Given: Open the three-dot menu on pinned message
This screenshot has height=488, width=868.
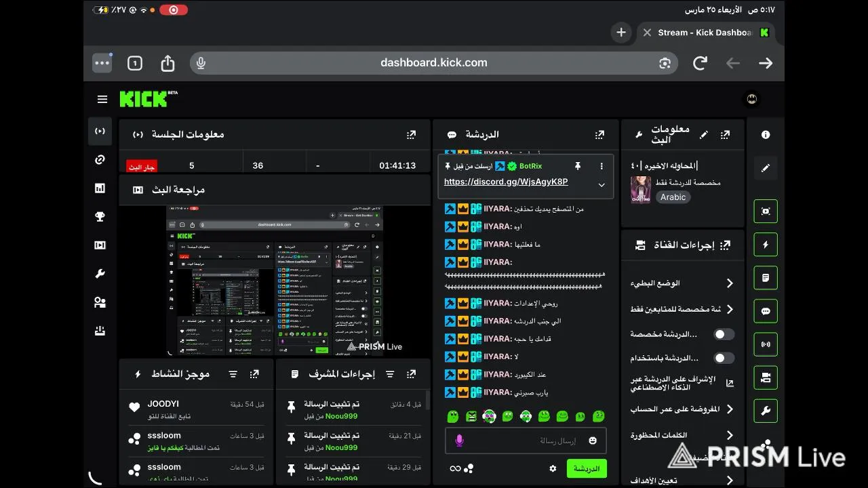Looking at the screenshot, I should (601, 166).
